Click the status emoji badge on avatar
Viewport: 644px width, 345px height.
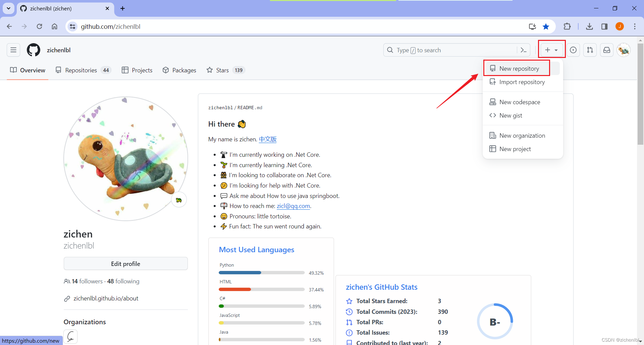point(179,200)
